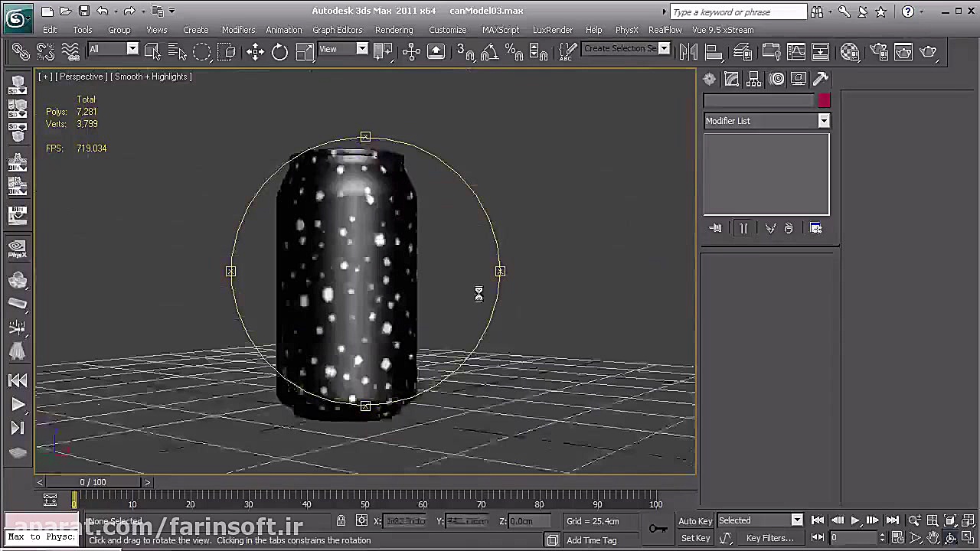Activate the Select and Rotate tool

point(279,52)
